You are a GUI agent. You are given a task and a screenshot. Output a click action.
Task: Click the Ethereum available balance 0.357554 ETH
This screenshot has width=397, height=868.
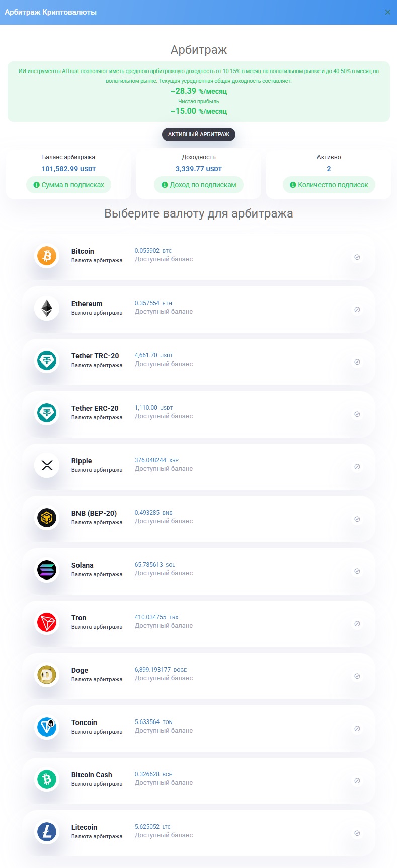click(x=153, y=303)
